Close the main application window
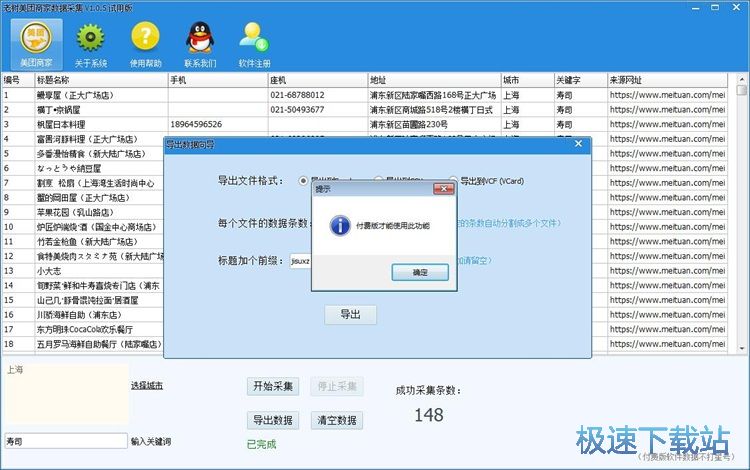 pyautogui.click(x=737, y=8)
